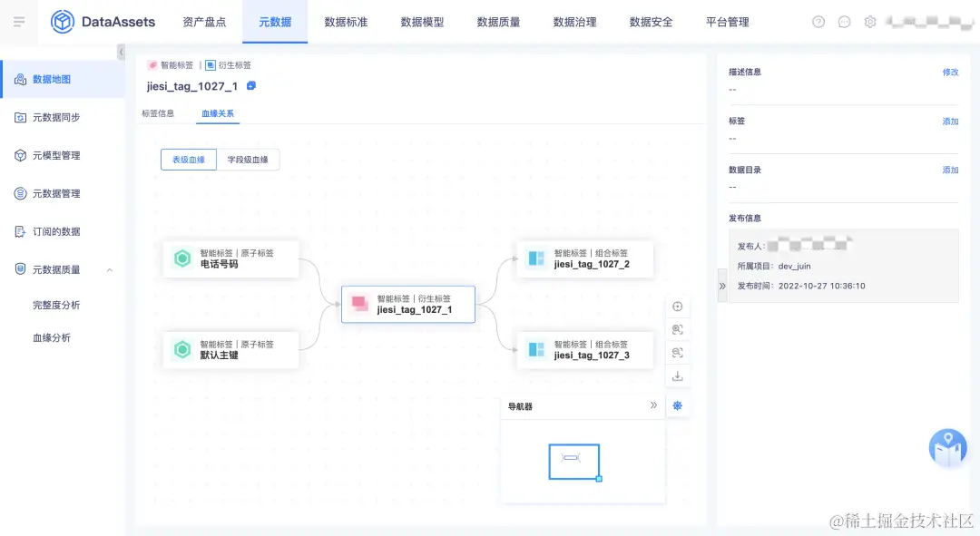Switch to the 血缘关系 tab

218,113
